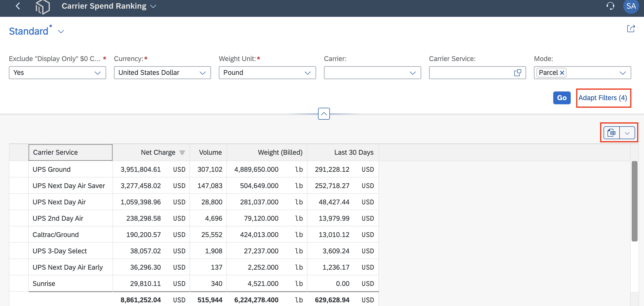Click the back navigation arrow
Image resolution: width=644 pixels, height=306 pixels.
(x=18, y=6)
